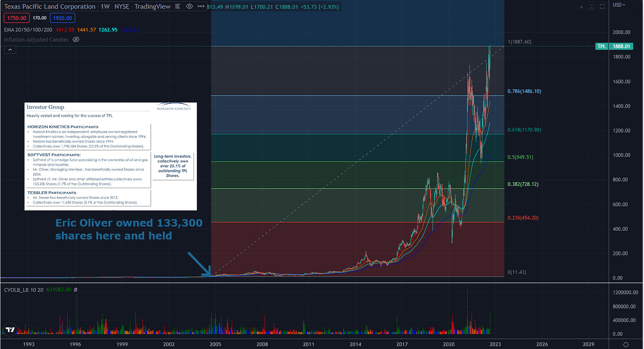This screenshot has width=644, height=349.
Task: Click the maximize pane bracket icon
Action: click(x=602, y=6)
